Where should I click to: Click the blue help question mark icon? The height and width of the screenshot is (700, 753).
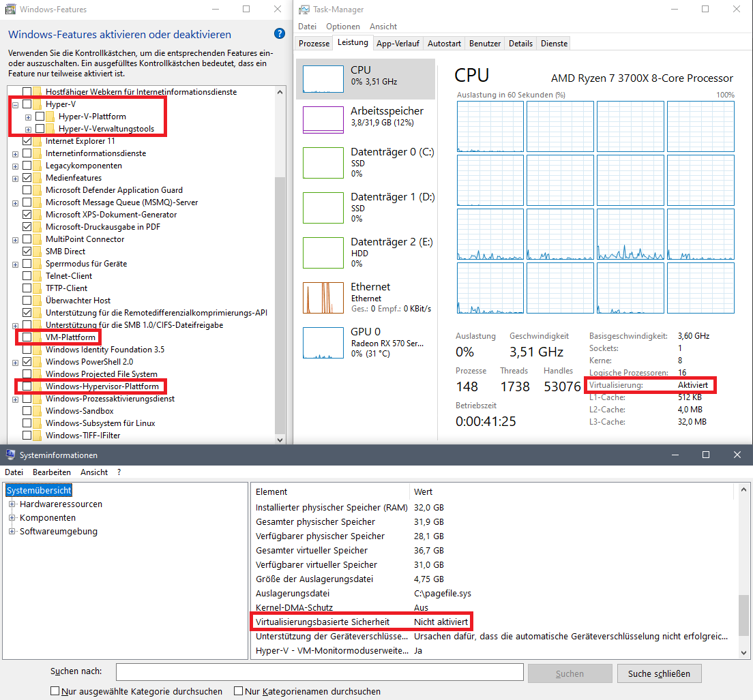coord(280,33)
